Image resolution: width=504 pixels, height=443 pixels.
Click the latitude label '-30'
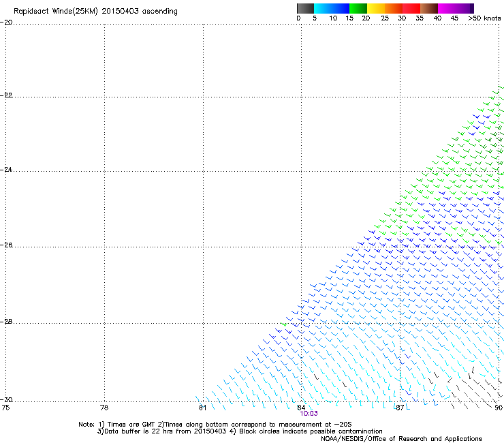coord(6,400)
